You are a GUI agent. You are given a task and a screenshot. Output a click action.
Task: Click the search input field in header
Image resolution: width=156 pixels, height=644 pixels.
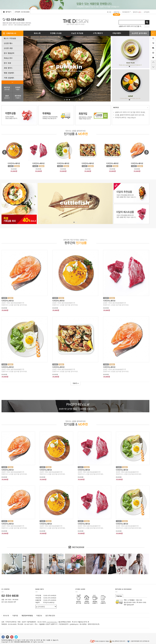pos(132,22)
